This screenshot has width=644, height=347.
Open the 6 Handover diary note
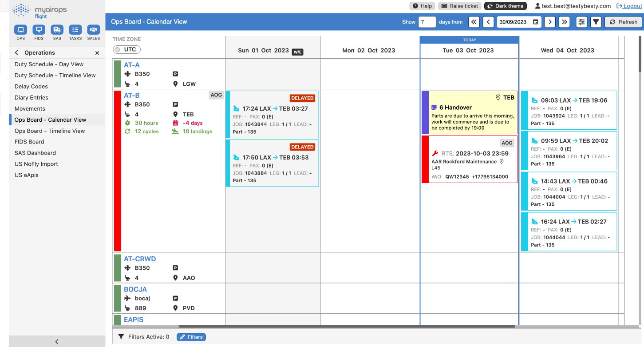470,112
